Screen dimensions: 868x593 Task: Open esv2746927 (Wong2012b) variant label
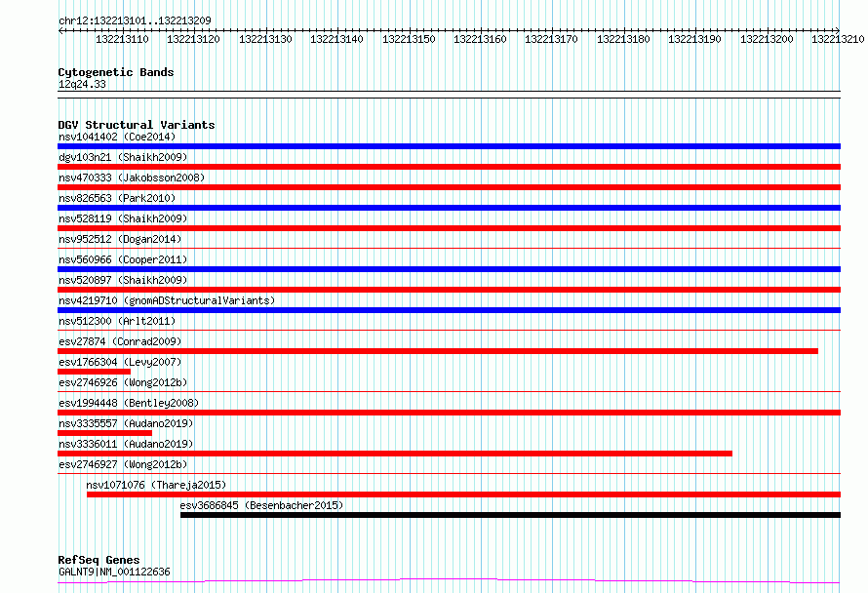[123, 464]
